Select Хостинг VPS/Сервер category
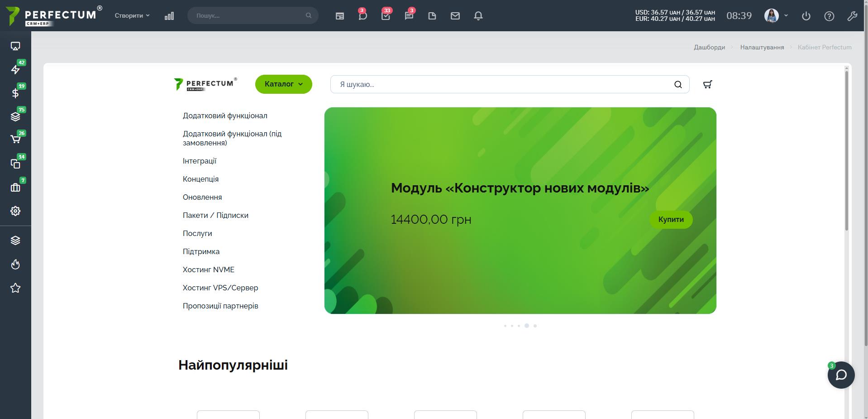 (220, 288)
